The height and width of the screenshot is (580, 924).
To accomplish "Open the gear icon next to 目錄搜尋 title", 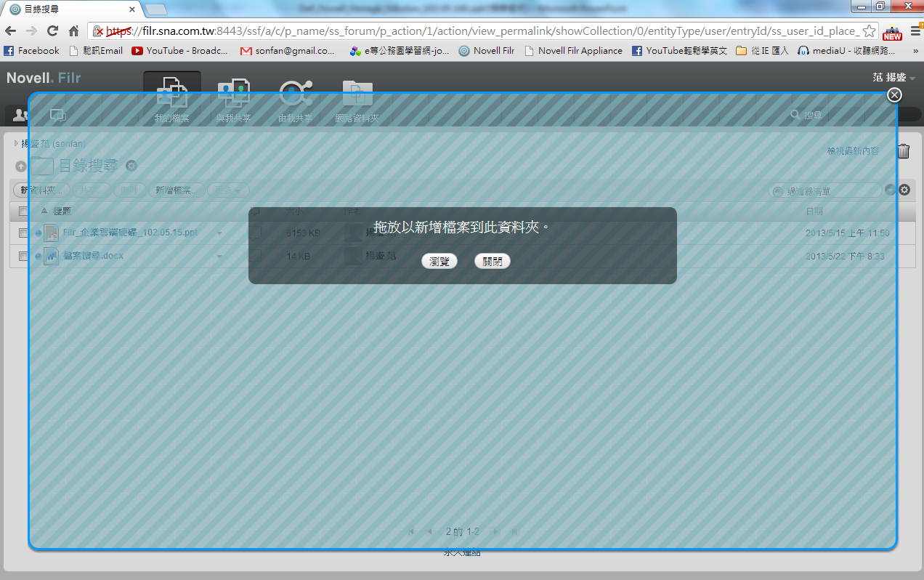I will point(131,166).
